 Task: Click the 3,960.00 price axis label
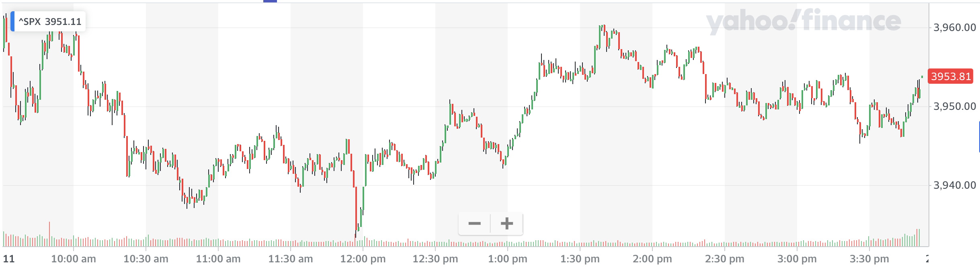pyautogui.click(x=954, y=28)
